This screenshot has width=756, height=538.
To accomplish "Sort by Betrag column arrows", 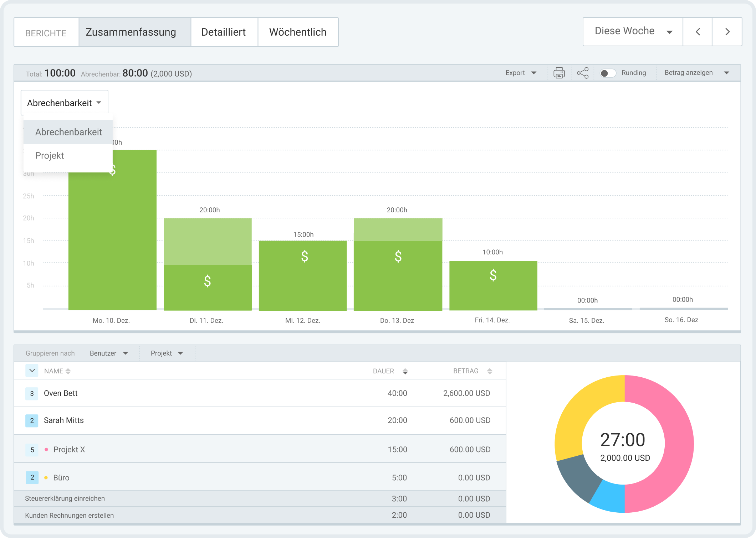I will pyautogui.click(x=490, y=371).
